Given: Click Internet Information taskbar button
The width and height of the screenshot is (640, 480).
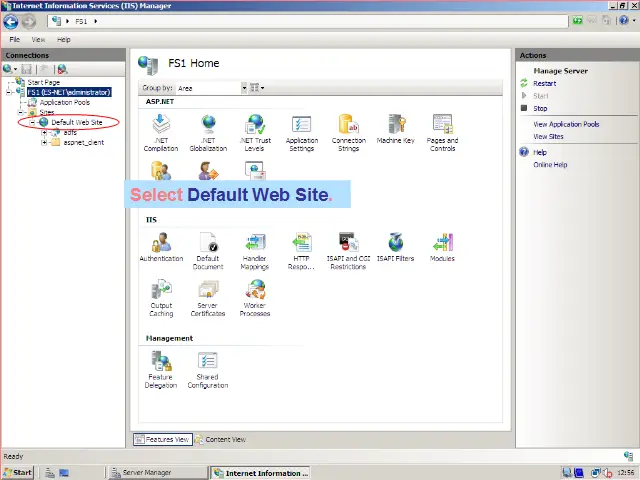Looking at the screenshot, I should (x=260, y=473).
